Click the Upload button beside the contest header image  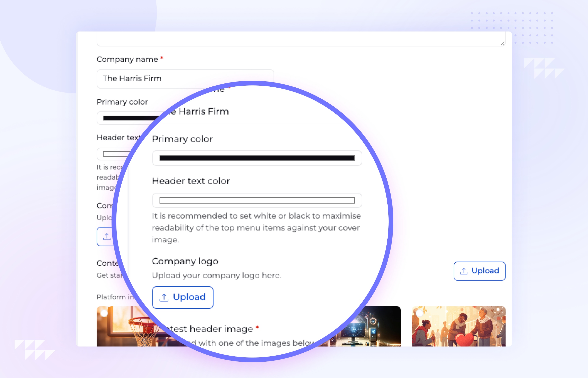click(x=479, y=271)
